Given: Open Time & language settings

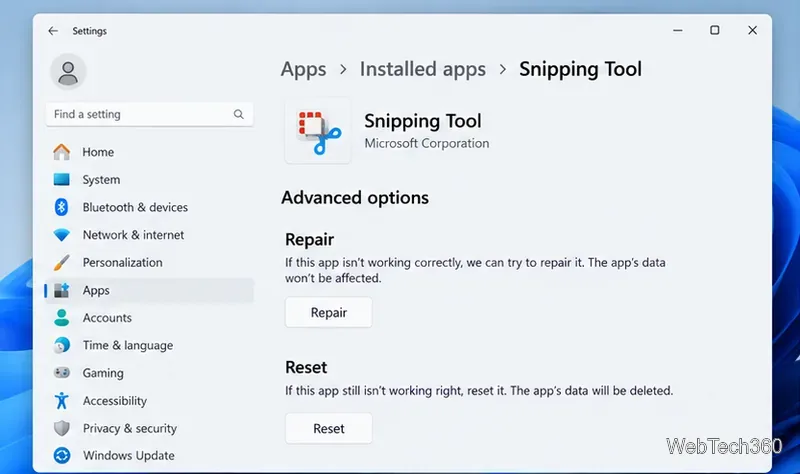Looking at the screenshot, I should tap(149, 345).
